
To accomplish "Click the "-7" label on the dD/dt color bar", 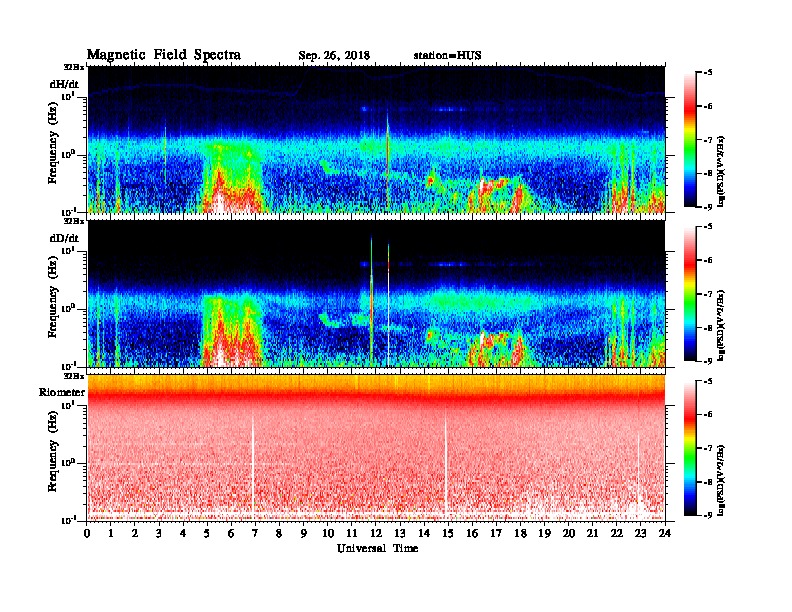I will [x=707, y=294].
